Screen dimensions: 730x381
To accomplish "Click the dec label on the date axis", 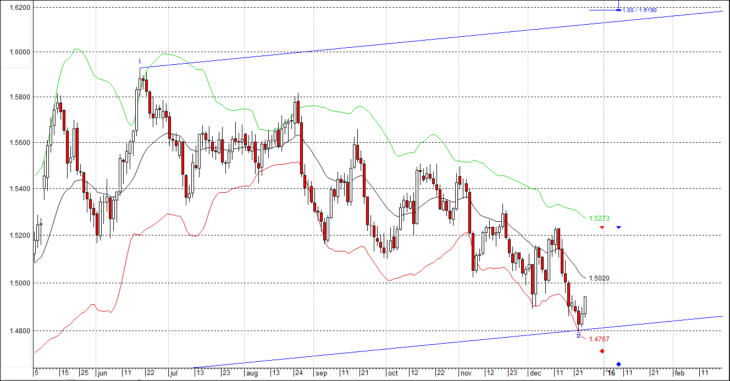I will [x=535, y=373].
